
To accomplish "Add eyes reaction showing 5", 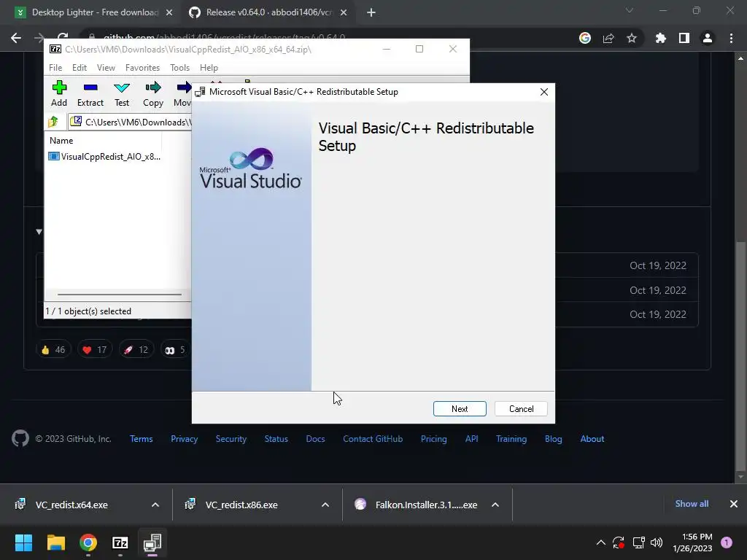I will (175, 350).
